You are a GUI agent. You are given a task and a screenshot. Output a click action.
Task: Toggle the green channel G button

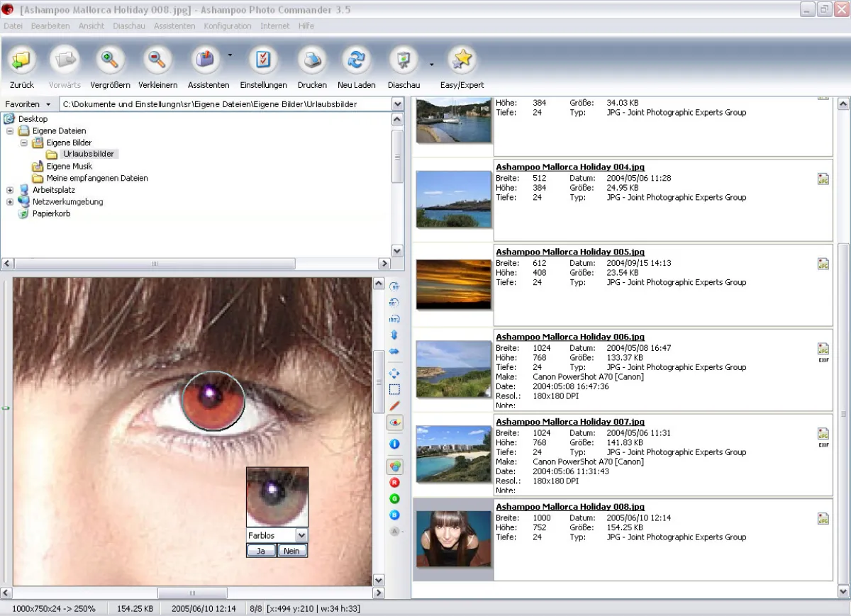pos(395,499)
